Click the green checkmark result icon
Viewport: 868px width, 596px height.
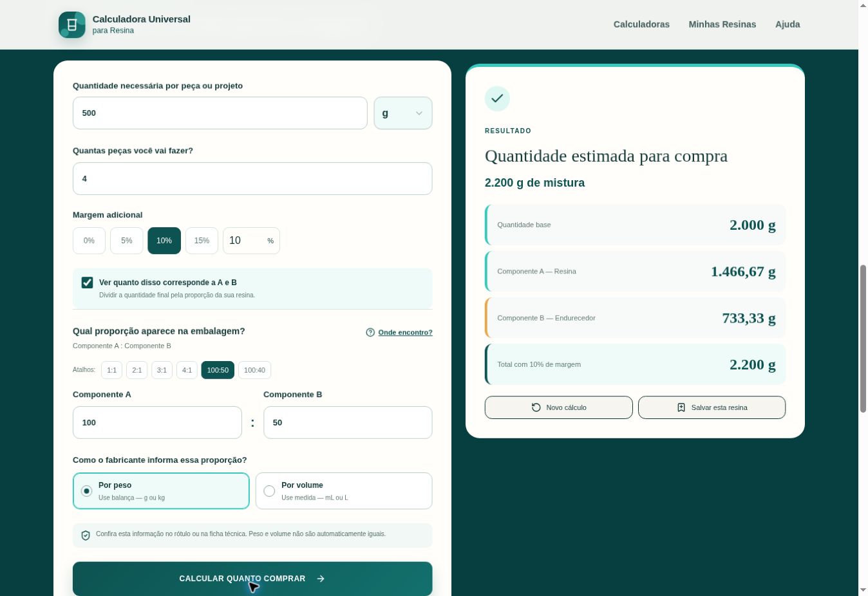[497, 98]
